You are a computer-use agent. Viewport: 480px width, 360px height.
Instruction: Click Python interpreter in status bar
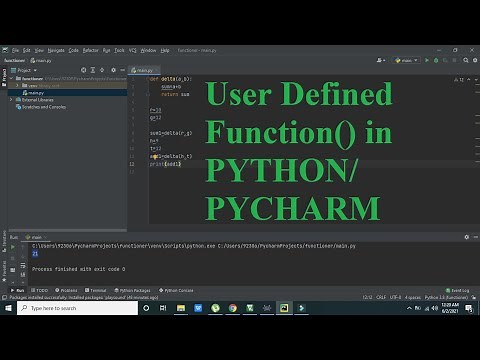[x=446, y=297]
